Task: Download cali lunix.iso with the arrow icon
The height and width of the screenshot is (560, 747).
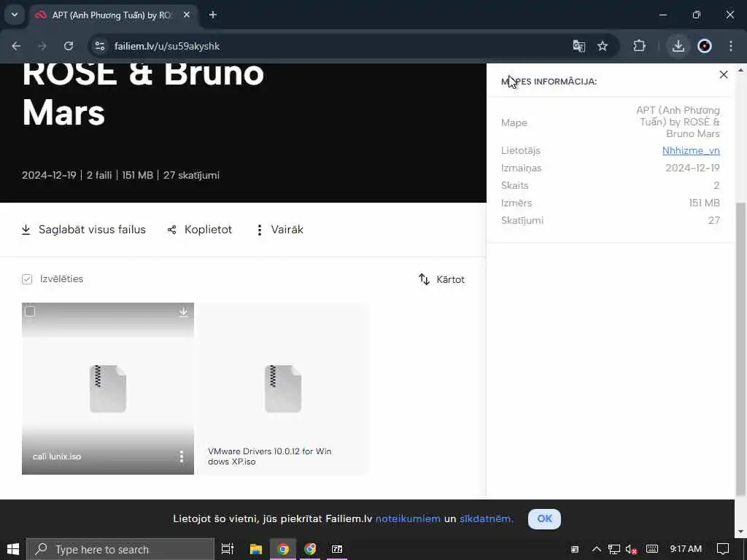Action: (x=183, y=312)
